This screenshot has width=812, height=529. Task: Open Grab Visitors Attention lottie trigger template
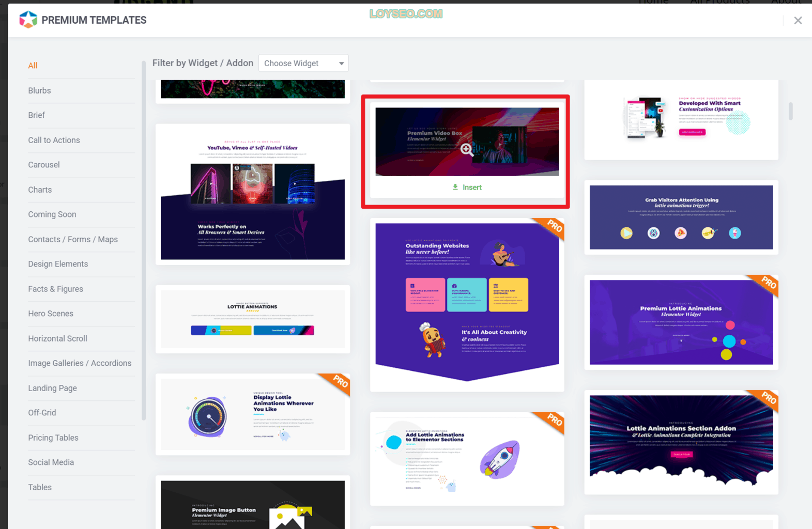pyautogui.click(x=681, y=217)
